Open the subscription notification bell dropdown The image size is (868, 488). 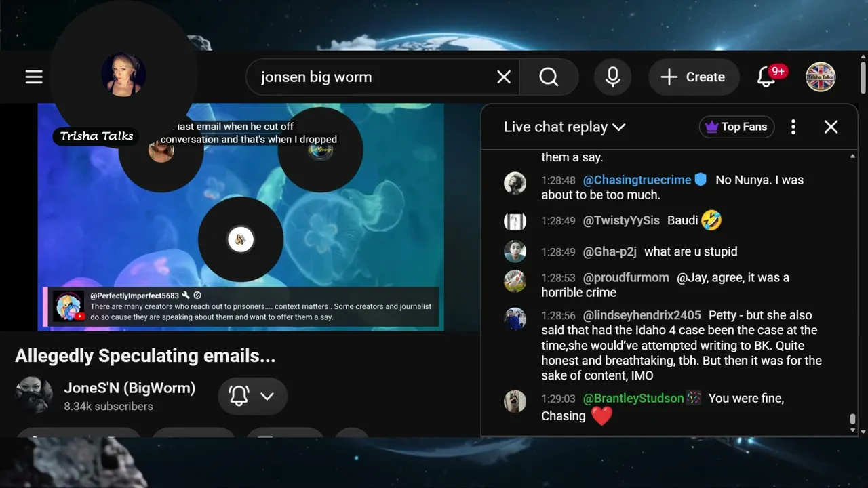[x=252, y=396]
